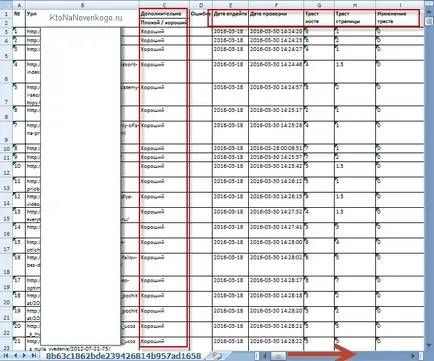Screen dimensions: 434x361
Task: Click the cell "2016-03-30 14:28:17"
Action: 276,284
